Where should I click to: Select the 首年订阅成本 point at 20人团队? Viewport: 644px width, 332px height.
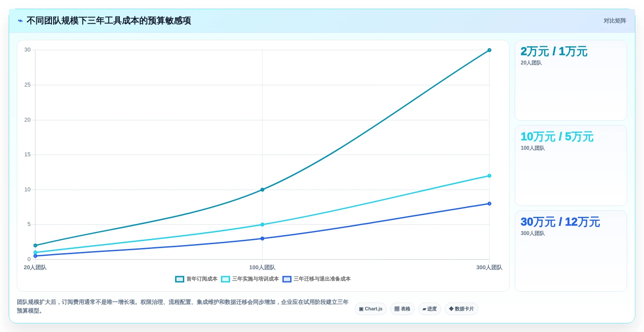(x=35, y=245)
